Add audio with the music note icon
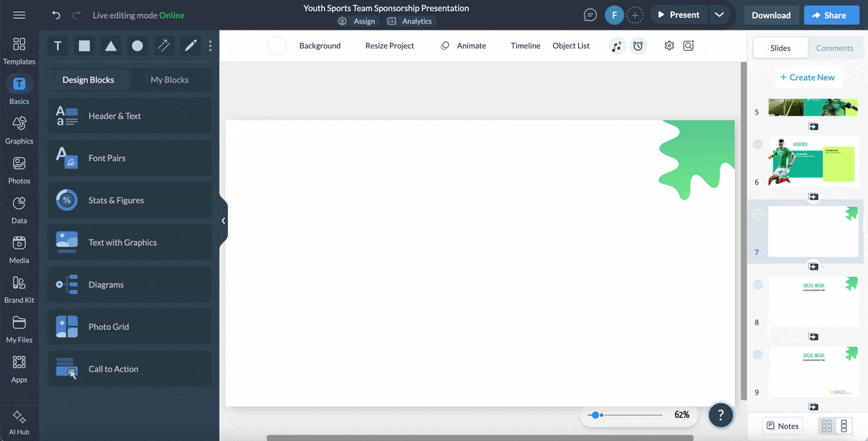The width and height of the screenshot is (868, 441). (x=616, y=46)
